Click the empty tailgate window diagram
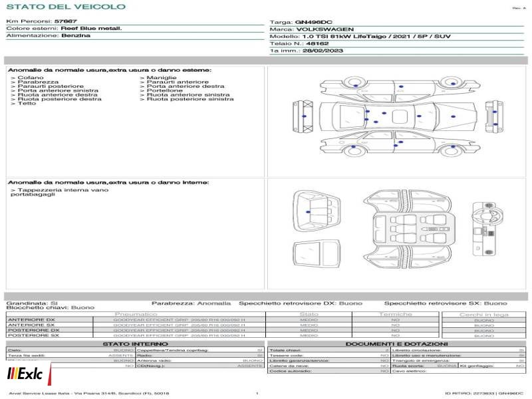Viewport: 532px width, 399px height. click(x=317, y=254)
